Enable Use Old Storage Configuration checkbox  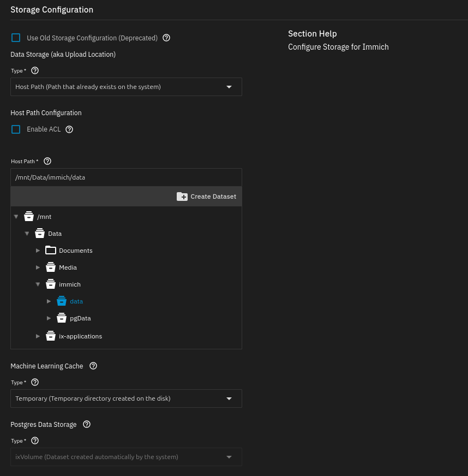pos(16,38)
